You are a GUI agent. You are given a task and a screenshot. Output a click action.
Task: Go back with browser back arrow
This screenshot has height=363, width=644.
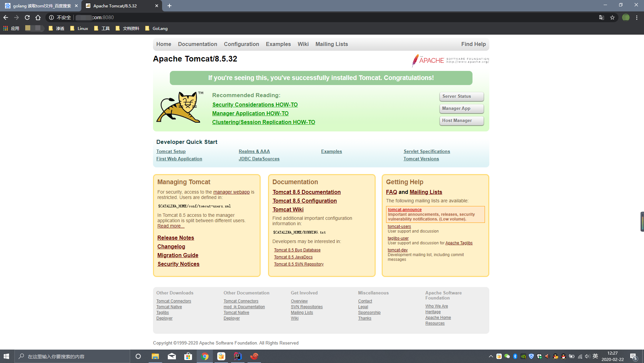tap(6, 17)
